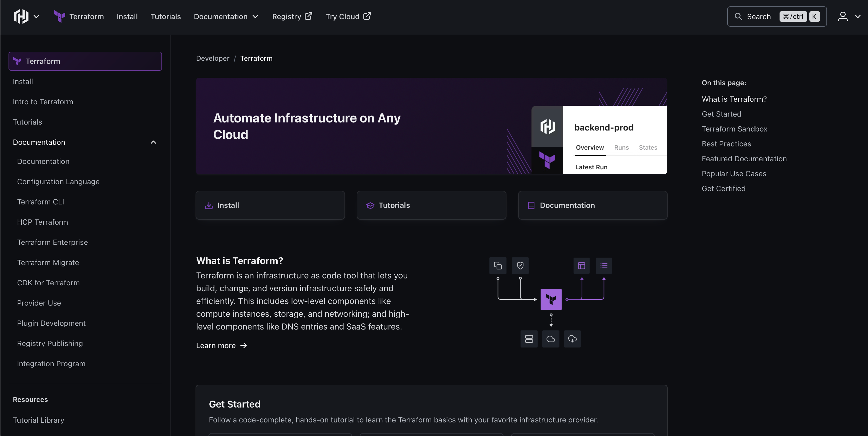Click the Install card button

270,205
